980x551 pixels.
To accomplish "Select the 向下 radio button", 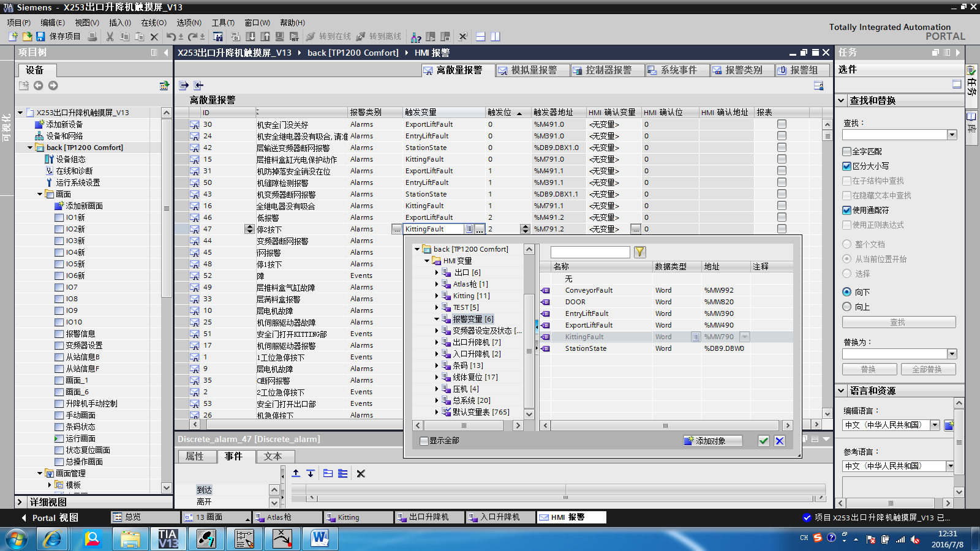I will click(x=847, y=292).
